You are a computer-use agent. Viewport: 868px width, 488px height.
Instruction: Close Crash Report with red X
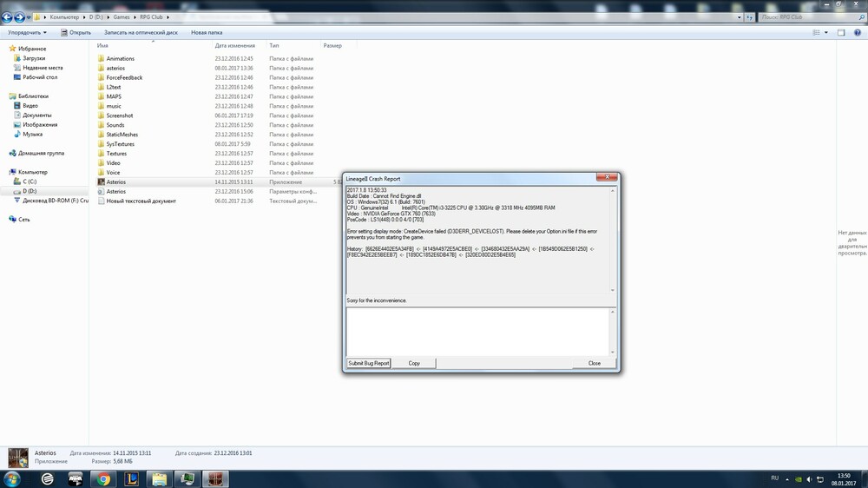pos(607,176)
